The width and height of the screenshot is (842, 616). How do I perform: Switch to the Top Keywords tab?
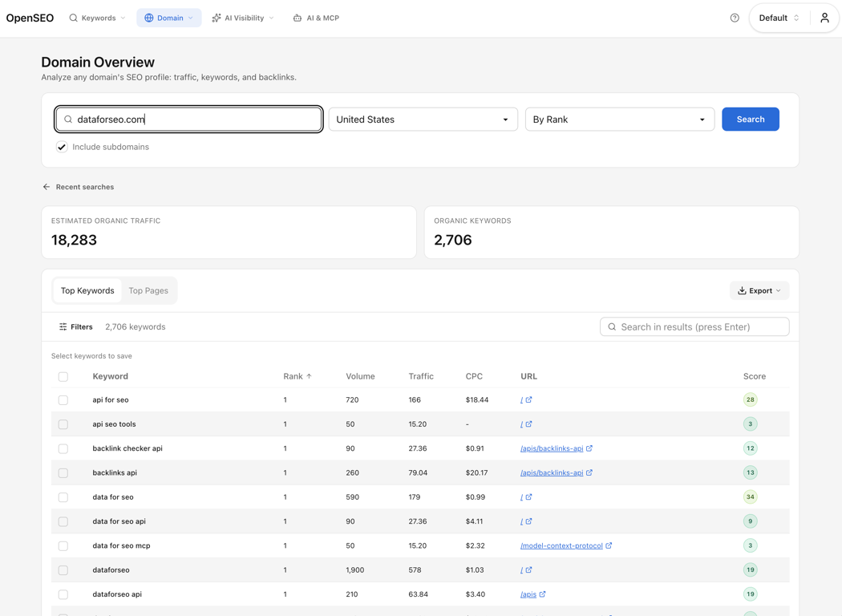coord(87,290)
